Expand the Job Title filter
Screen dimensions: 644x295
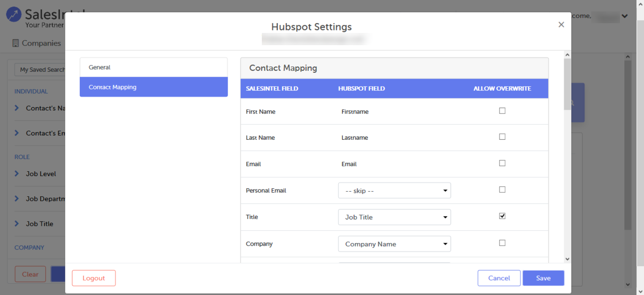point(17,224)
